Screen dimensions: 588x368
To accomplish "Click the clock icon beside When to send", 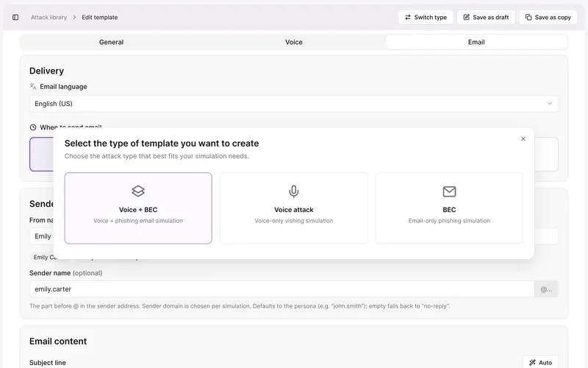I will pyautogui.click(x=33, y=127).
